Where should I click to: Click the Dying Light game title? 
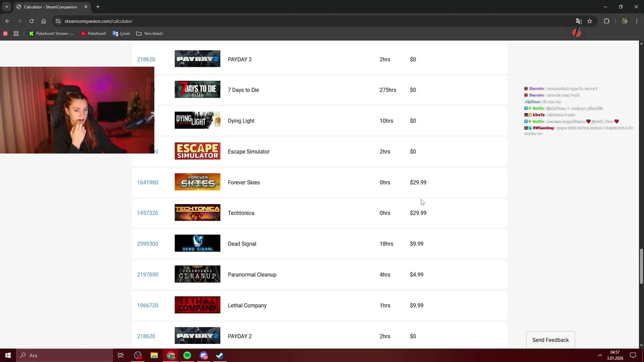point(241,121)
